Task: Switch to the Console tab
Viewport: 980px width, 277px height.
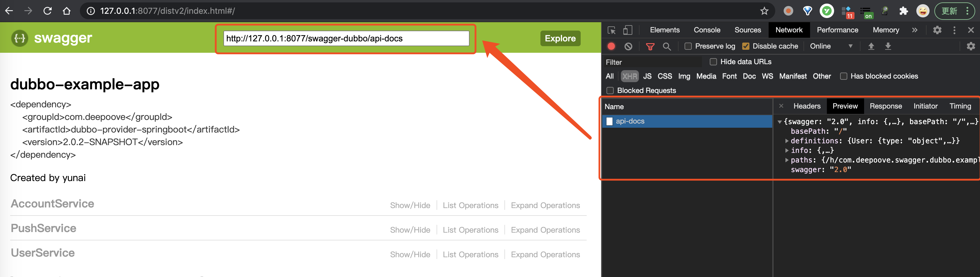Action: pyautogui.click(x=707, y=30)
